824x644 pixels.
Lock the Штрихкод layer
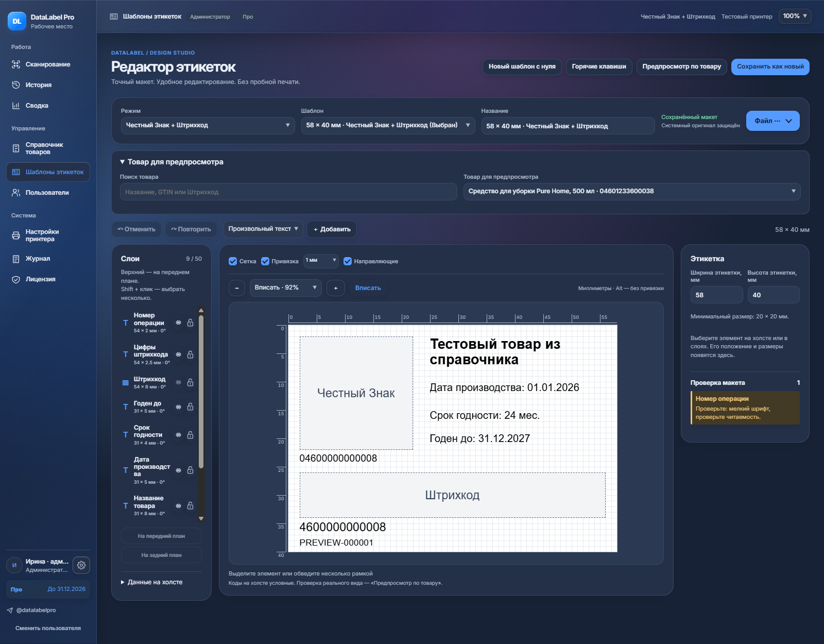[190, 382]
